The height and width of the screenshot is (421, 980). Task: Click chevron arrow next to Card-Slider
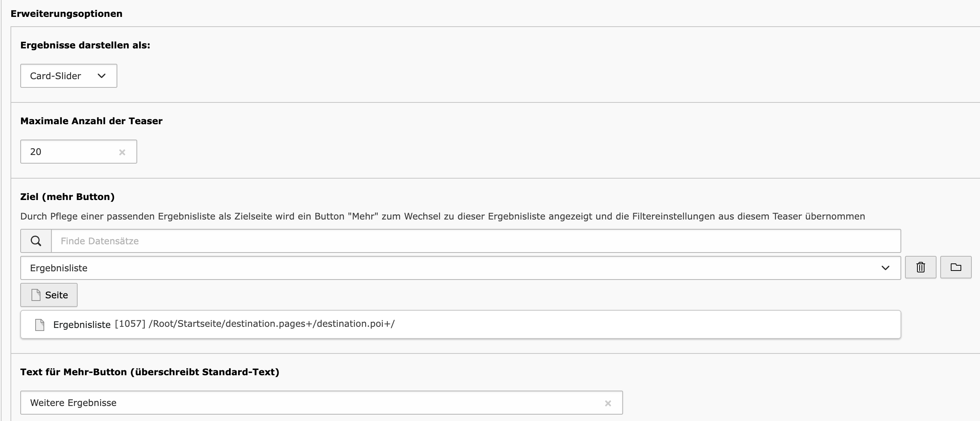click(x=102, y=76)
